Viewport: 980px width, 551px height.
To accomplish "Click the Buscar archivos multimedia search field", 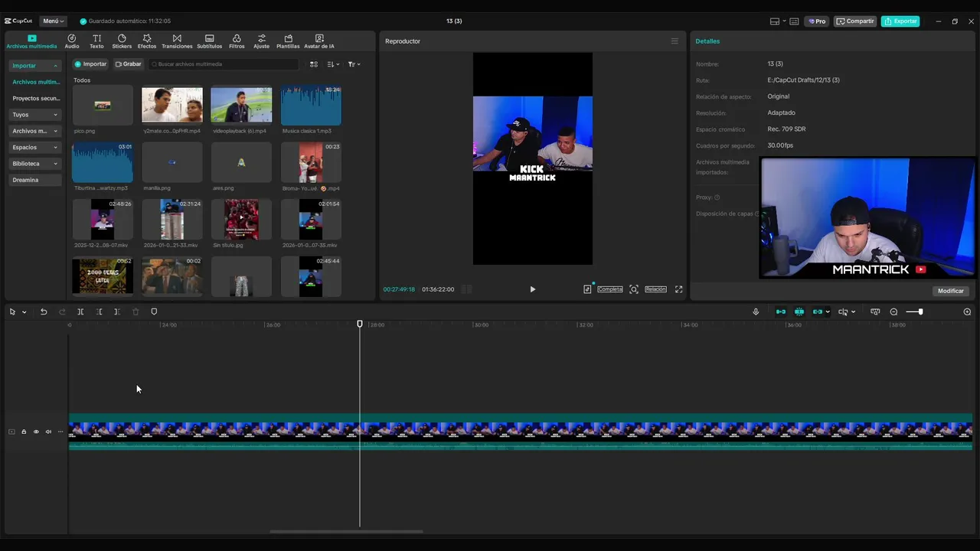I will click(x=224, y=64).
